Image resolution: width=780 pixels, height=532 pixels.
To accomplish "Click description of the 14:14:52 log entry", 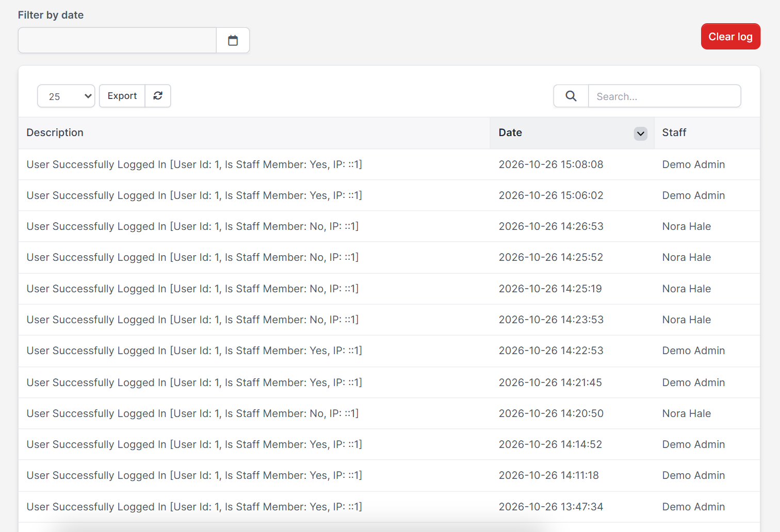I will coord(194,444).
